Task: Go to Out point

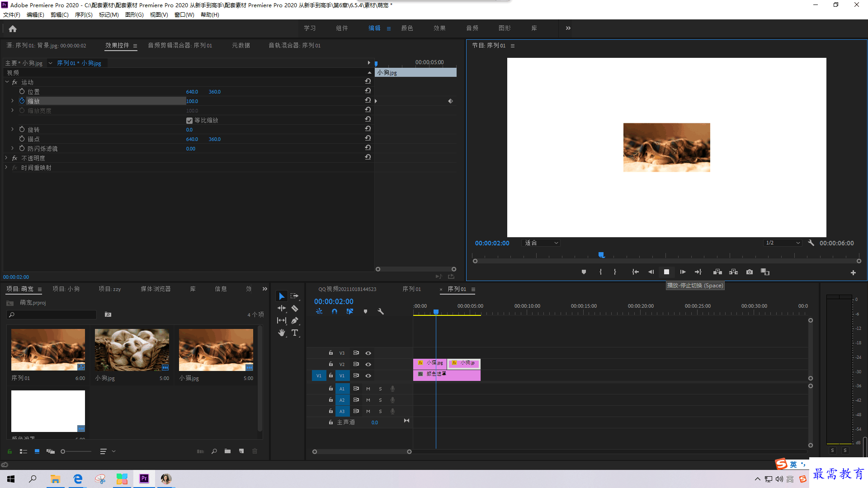Action: point(698,272)
